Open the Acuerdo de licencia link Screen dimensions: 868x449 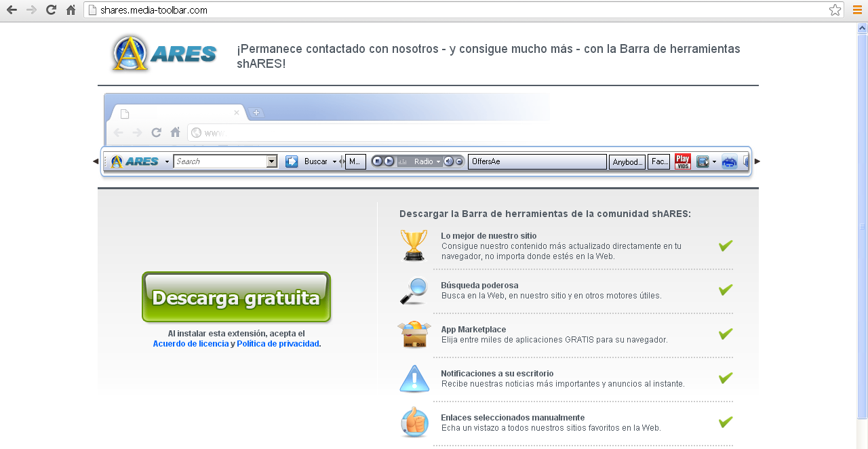191,344
